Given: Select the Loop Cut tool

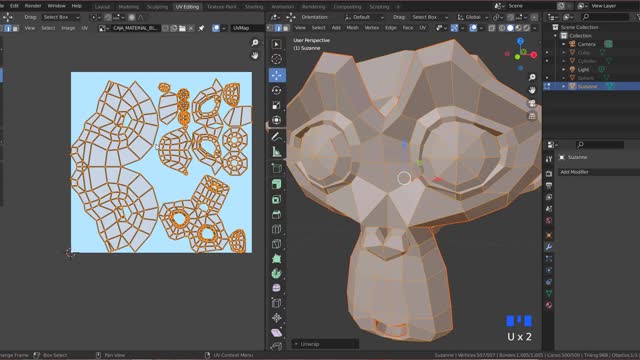Looking at the screenshot, I should [x=276, y=229].
